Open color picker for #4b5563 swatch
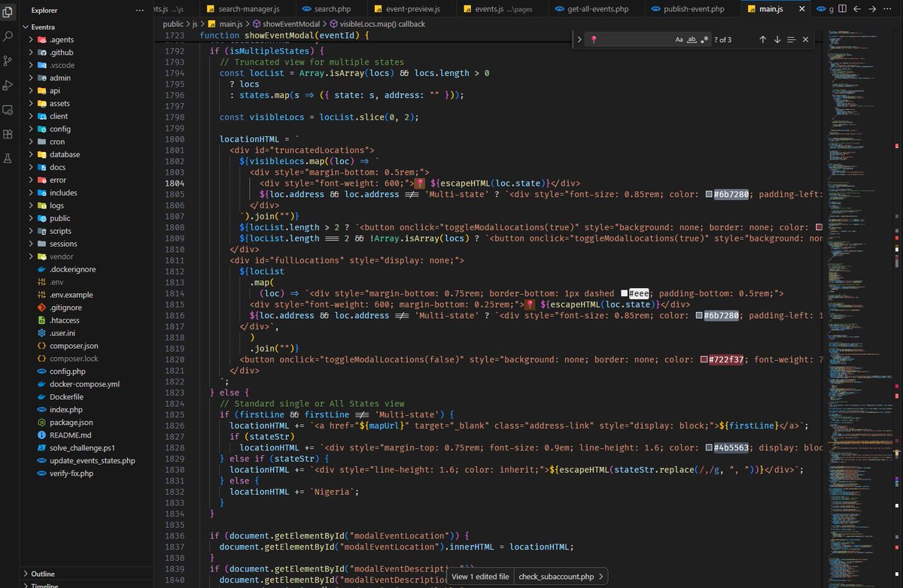This screenshot has height=588, width=903. click(x=709, y=448)
